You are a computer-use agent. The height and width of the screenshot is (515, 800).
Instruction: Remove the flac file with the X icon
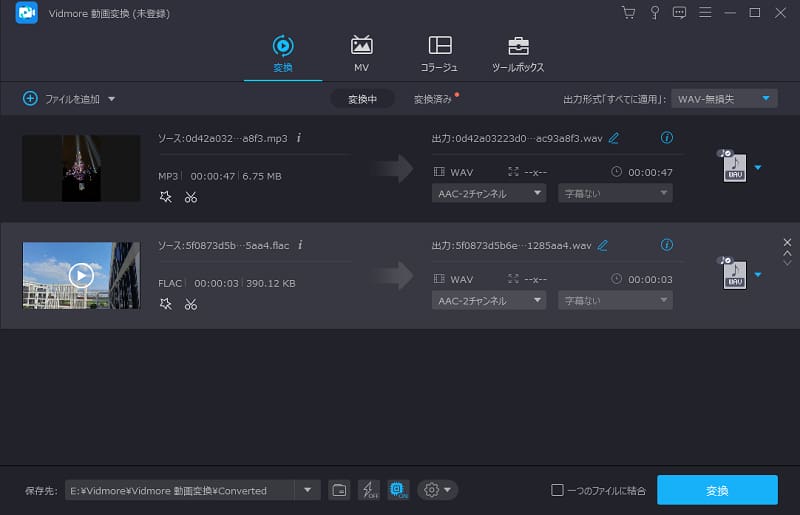pyautogui.click(x=787, y=242)
